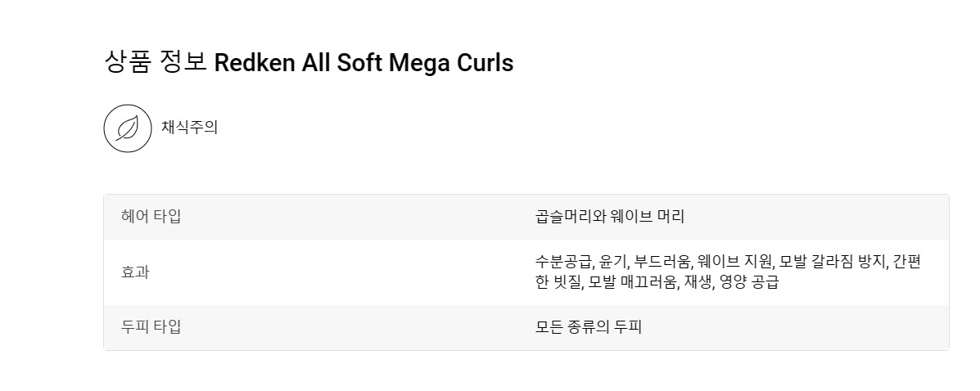Image resolution: width=980 pixels, height=391 pixels.
Task: Click the 상품 정보 heading text
Action: pyautogui.click(x=155, y=62)
